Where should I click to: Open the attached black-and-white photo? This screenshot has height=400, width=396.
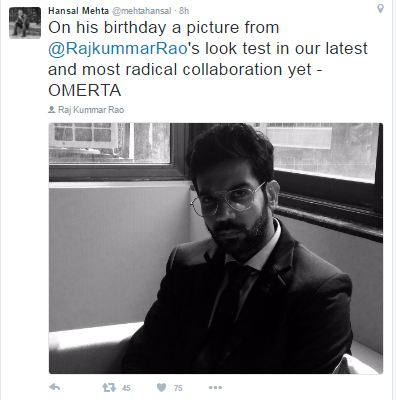[x=216, y=248]
